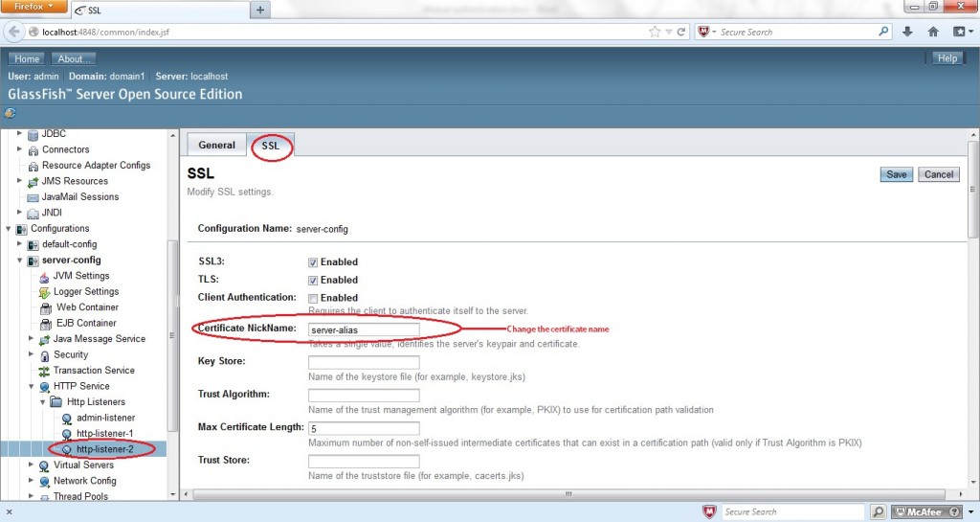The image size is (980, 522).
Task: Click the browser back arrow
Action: 14,32
